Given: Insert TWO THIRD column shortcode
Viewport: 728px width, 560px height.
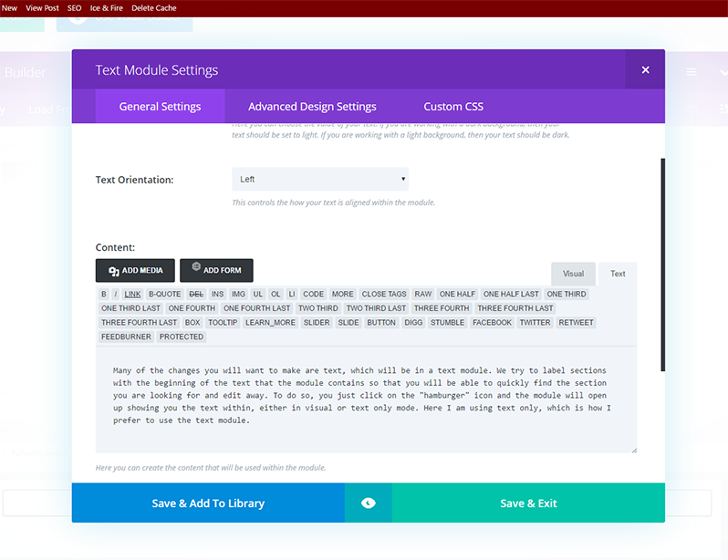Looking at the screenshot, I should (318, 308).
